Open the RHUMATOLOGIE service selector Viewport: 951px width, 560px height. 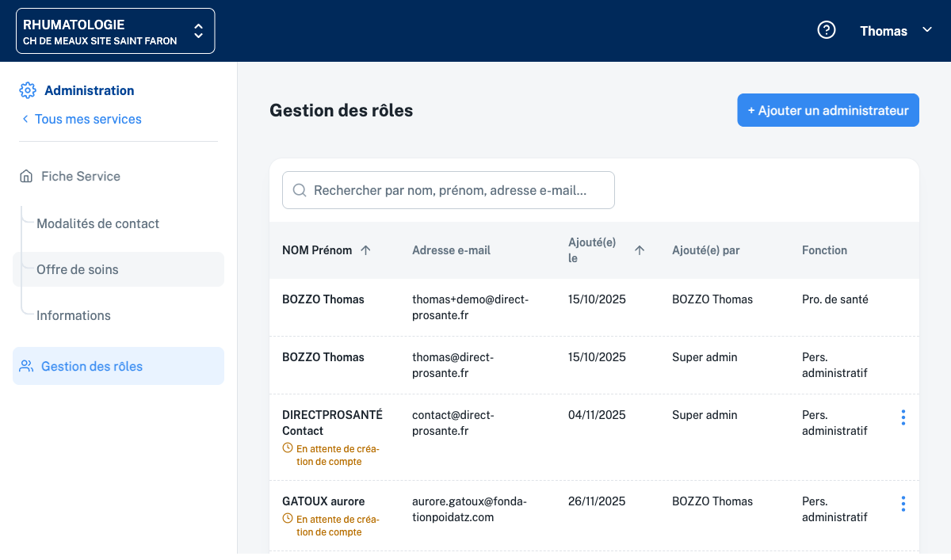pos(115,31)
